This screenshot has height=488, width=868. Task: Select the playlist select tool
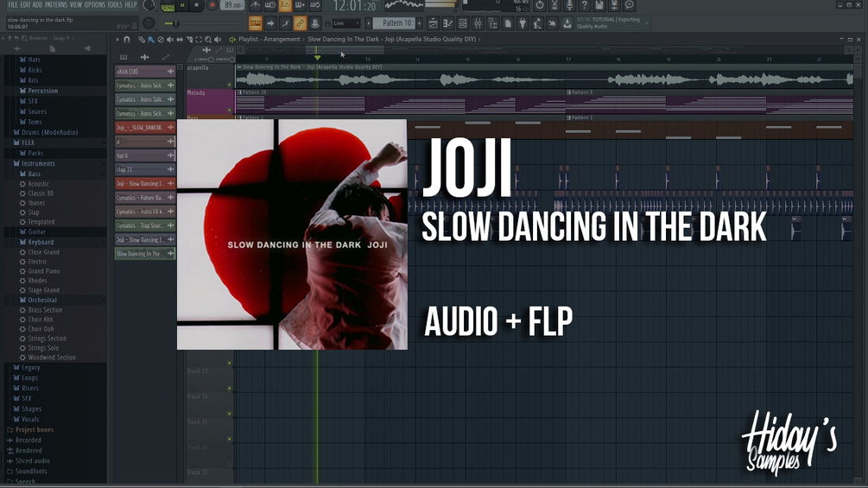[x=199, y=39]
